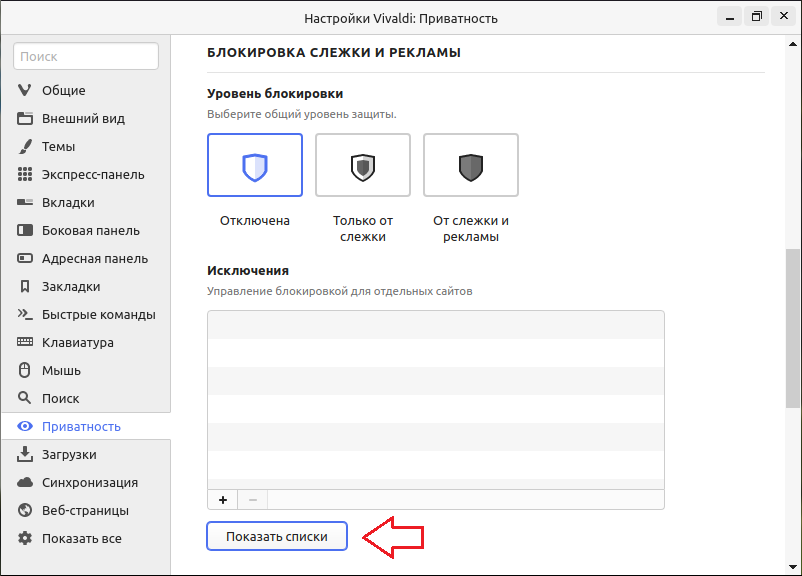Open the Закладки settings section
This screenshot has height=576, width=802.
(x=86, y=286)
